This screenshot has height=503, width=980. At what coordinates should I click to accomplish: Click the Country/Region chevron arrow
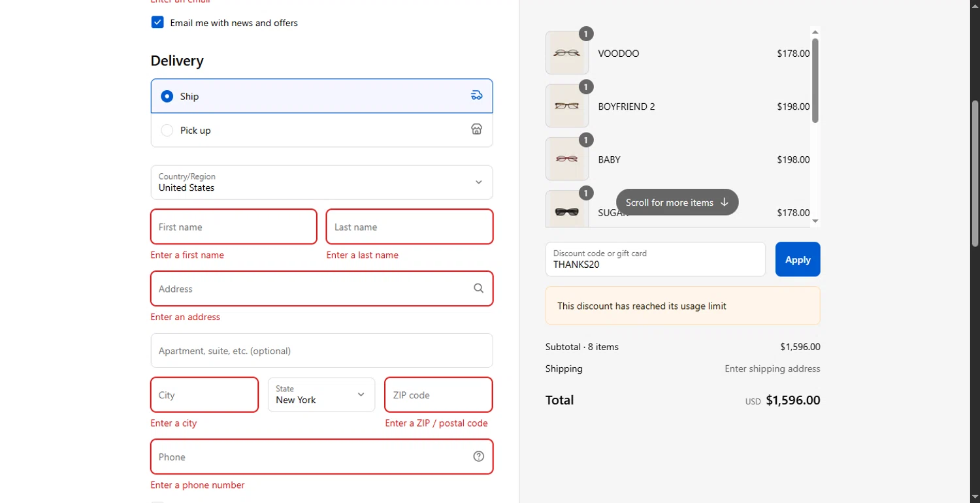(x=479, y=182)
